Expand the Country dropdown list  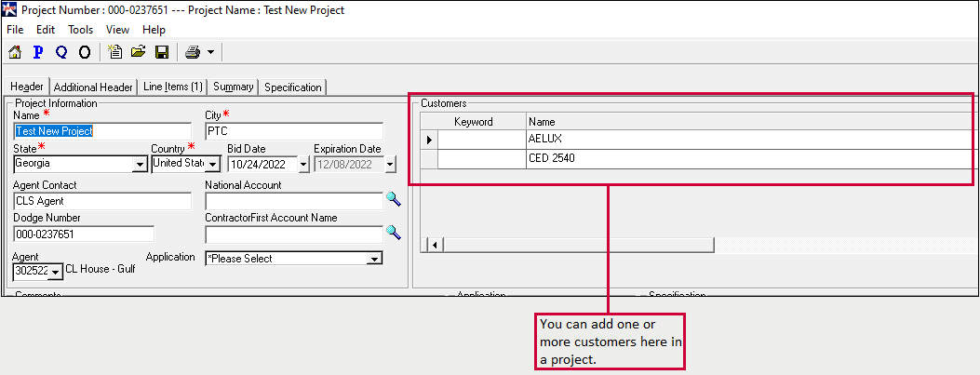212,165
